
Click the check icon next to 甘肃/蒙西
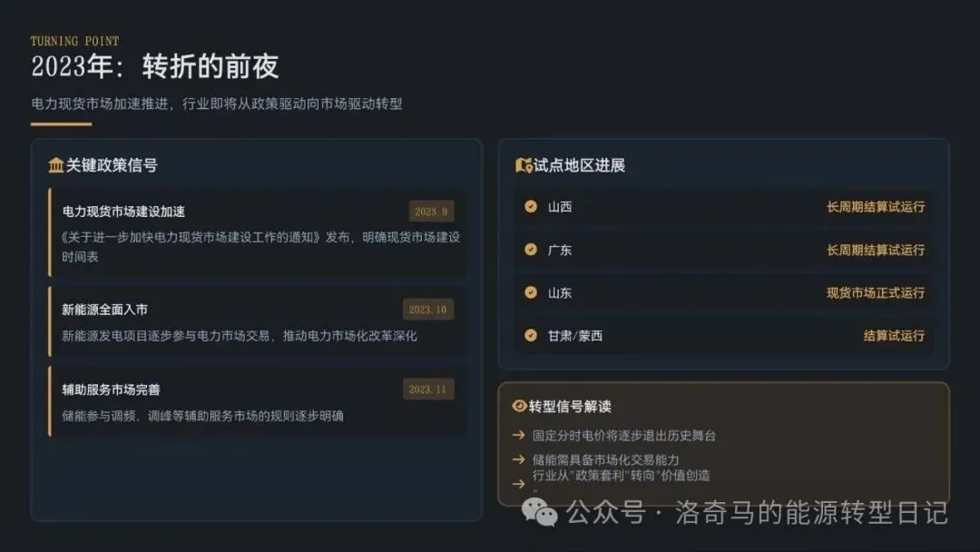click(x=531, y=335)
